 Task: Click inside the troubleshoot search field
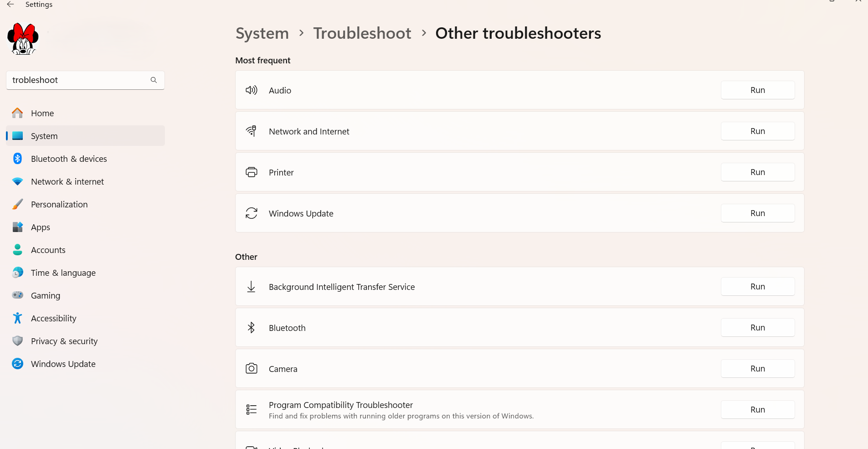77,80
